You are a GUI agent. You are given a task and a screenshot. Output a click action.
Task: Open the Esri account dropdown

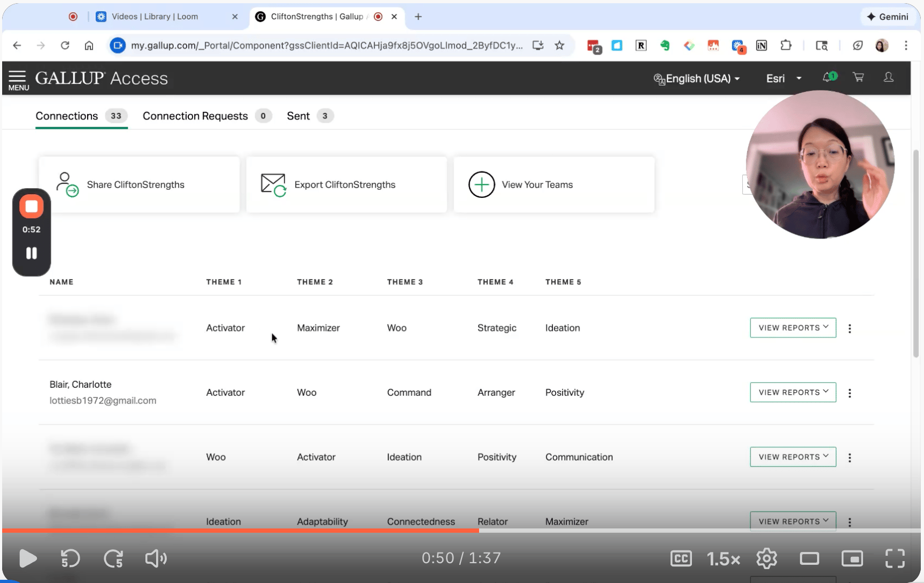(783, 79)
